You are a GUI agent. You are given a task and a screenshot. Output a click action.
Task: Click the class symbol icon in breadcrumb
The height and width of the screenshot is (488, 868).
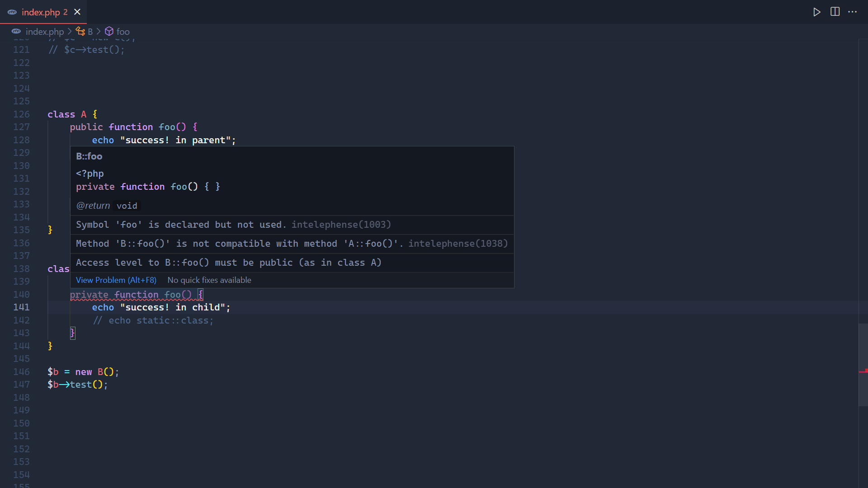[80, 31]
